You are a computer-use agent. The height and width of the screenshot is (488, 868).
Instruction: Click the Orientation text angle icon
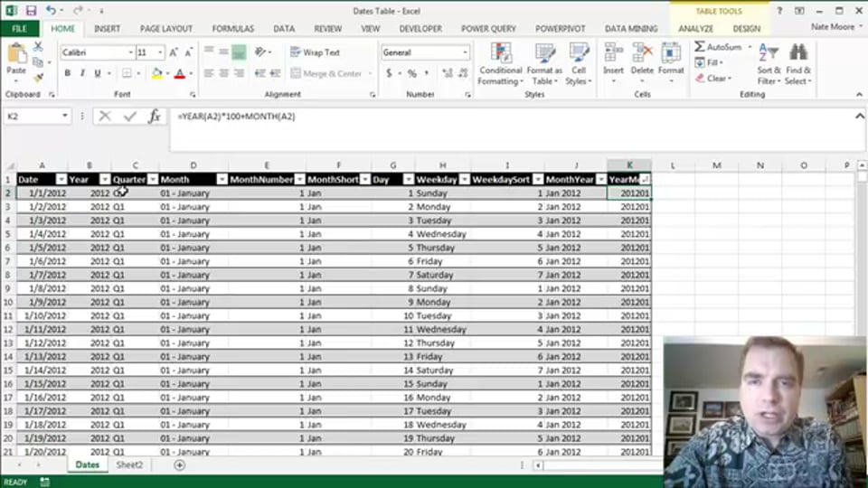(260, 52)
